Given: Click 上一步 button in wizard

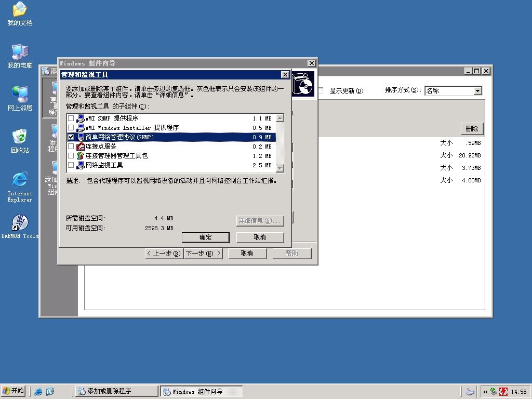Looking at the screenshot, I should 164,254.
